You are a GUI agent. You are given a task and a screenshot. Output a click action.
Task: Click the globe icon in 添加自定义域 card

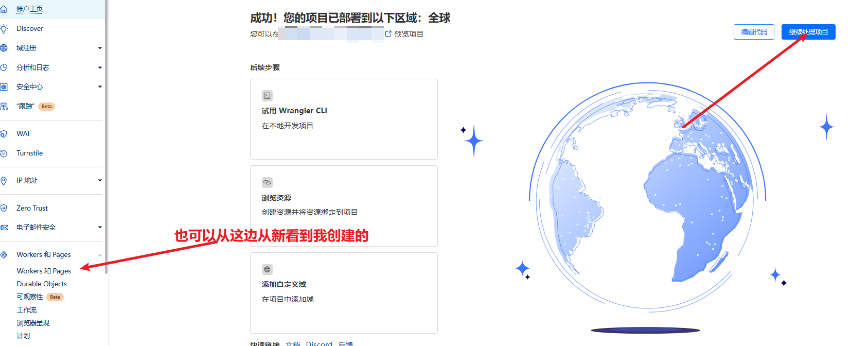click(x=267, y=269)
